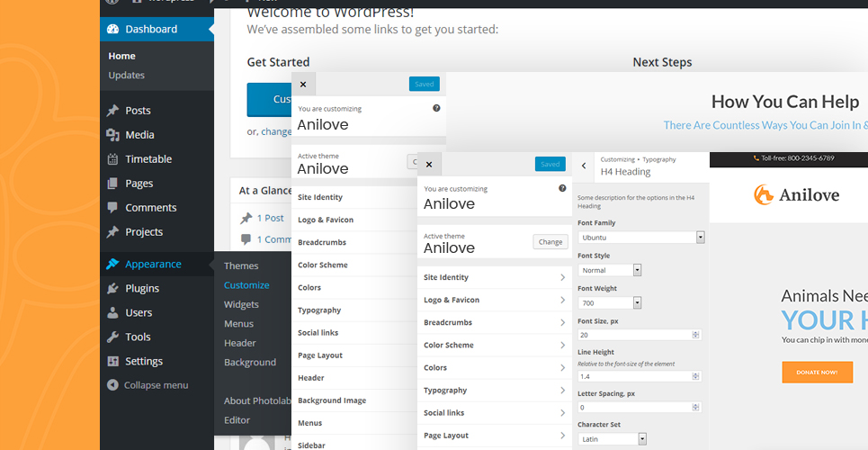Click the help icon in front customizer
868x450 pixels.
pos(562,188)
